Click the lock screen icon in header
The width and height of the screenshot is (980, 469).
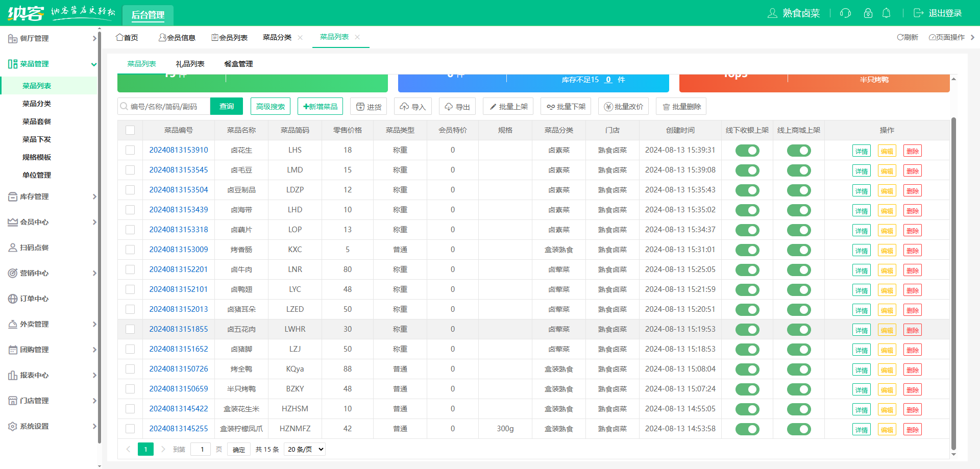[868, 13]
